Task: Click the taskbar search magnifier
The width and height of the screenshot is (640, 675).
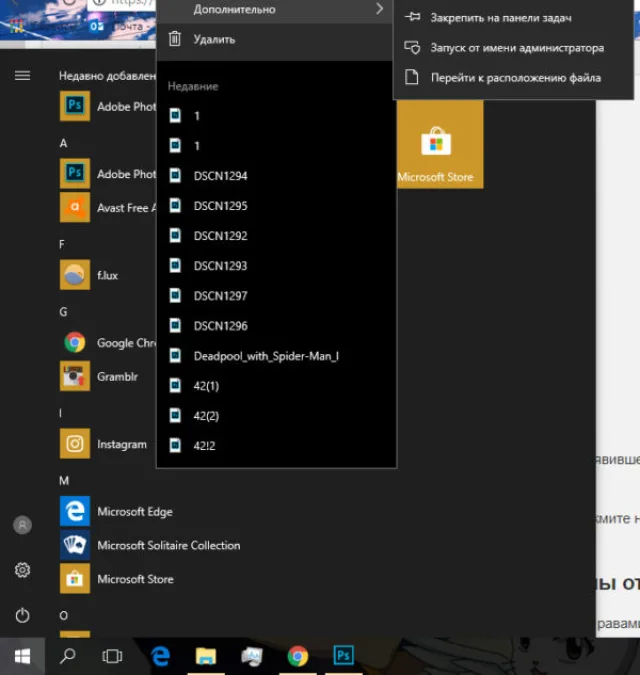Action: coord(68,656)
